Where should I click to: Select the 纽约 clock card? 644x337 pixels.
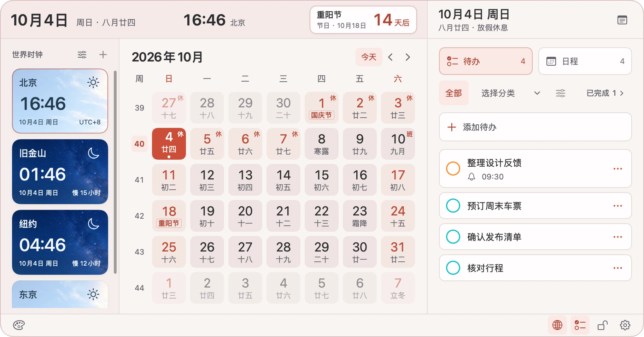[60, 242]
